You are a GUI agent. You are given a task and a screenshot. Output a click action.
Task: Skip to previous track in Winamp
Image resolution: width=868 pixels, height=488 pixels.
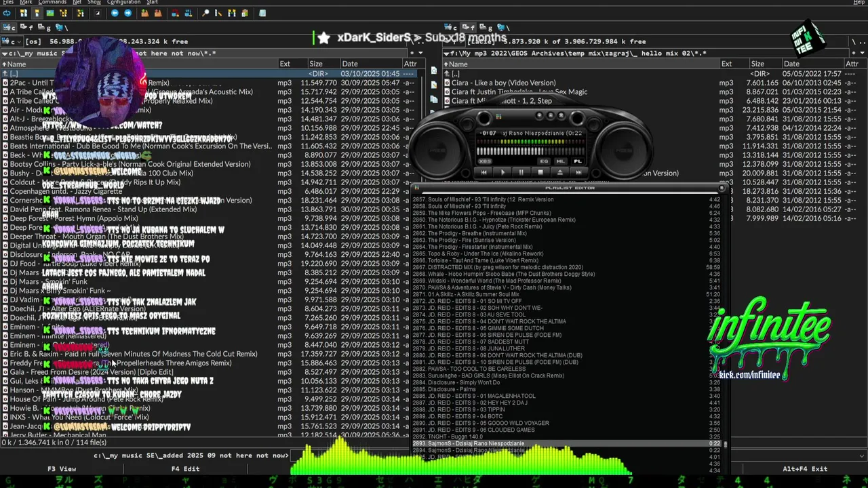point(484,172)
